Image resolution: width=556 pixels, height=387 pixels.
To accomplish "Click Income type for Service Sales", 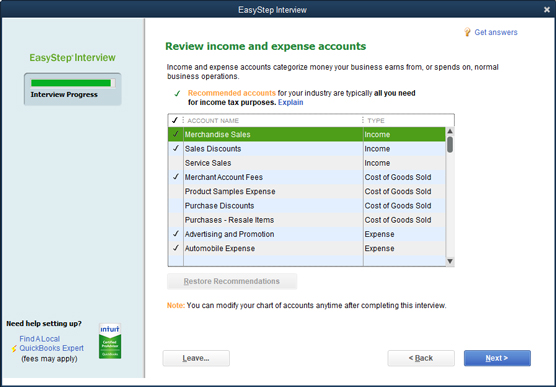I will pos(377,163).
